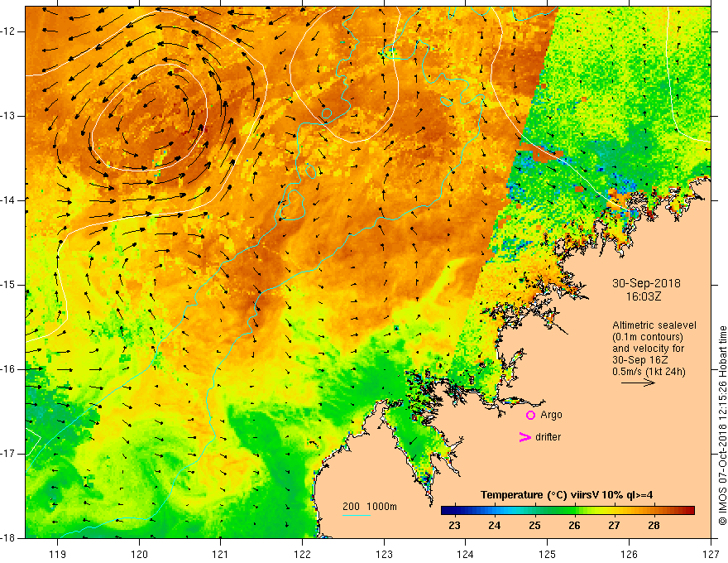This screenshot has width=728, height=563.
Task: Click the latitude axis label -12
Action: (x=8, y=31)
